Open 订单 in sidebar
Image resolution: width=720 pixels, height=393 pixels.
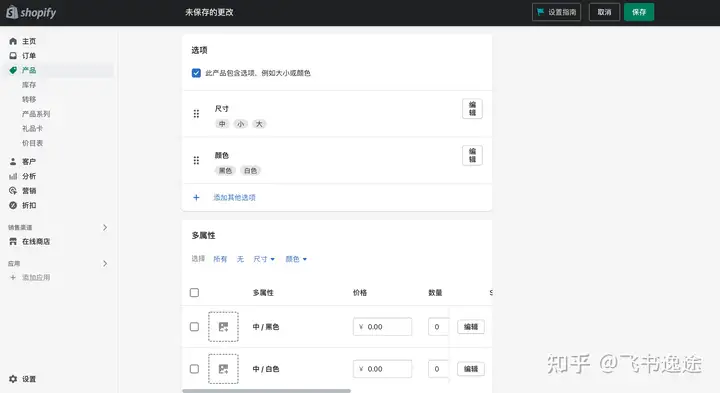click(x=29, y=56)
